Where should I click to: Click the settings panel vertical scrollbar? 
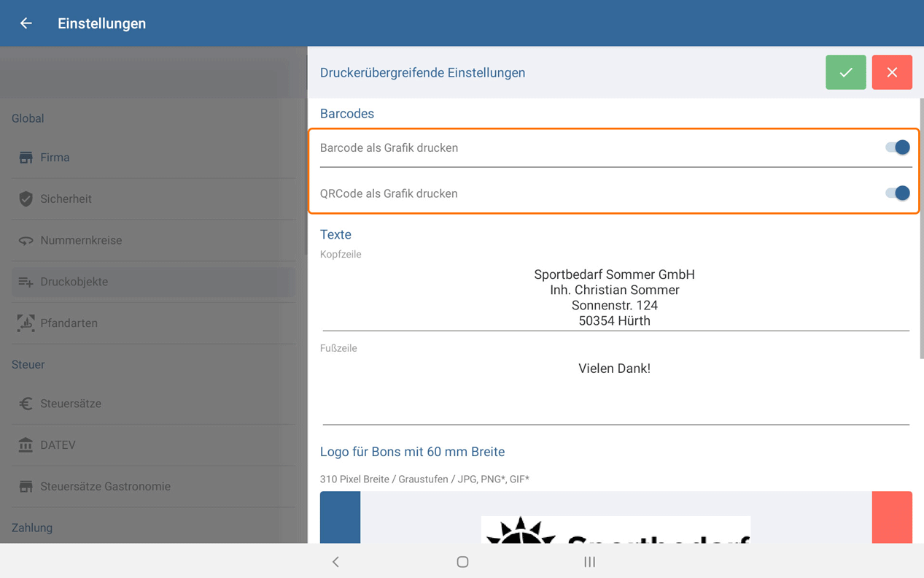click(x=921, y=228)
